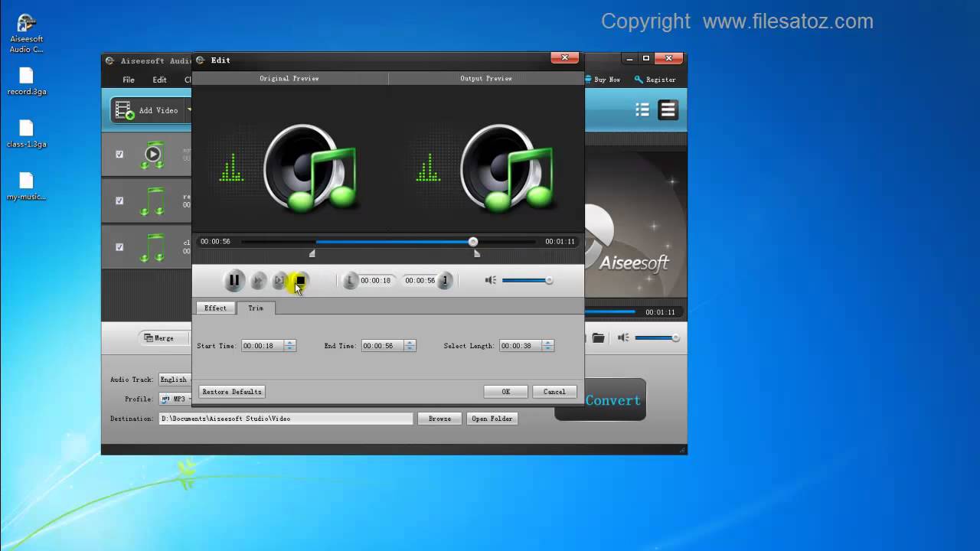The width and height of the screenshot is (980, 551).
Task: Click main window speaker volume icon
Action: 624,337
